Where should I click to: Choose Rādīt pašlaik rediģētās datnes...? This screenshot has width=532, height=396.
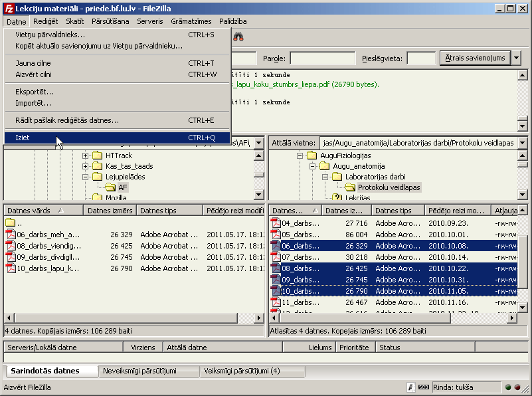(118, 120)
